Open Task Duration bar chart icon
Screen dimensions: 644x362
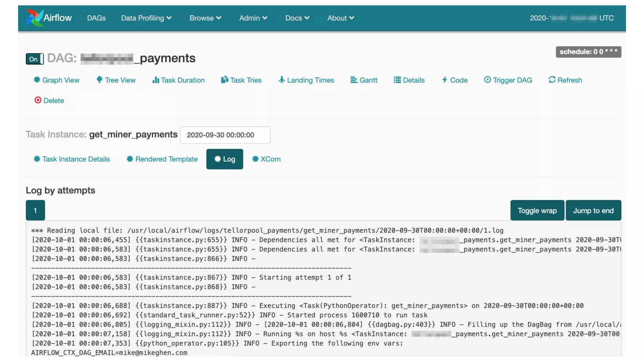(155, 80)
